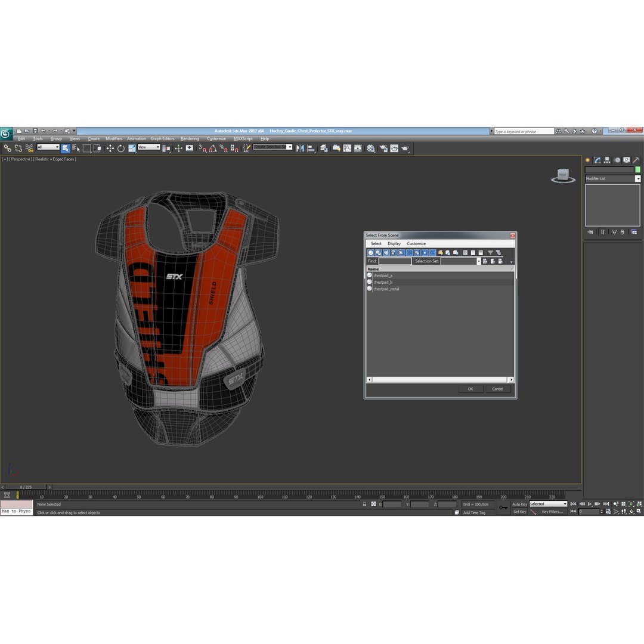
Task: Click the Undo arrow in title bar
Action: click(43, 131)
